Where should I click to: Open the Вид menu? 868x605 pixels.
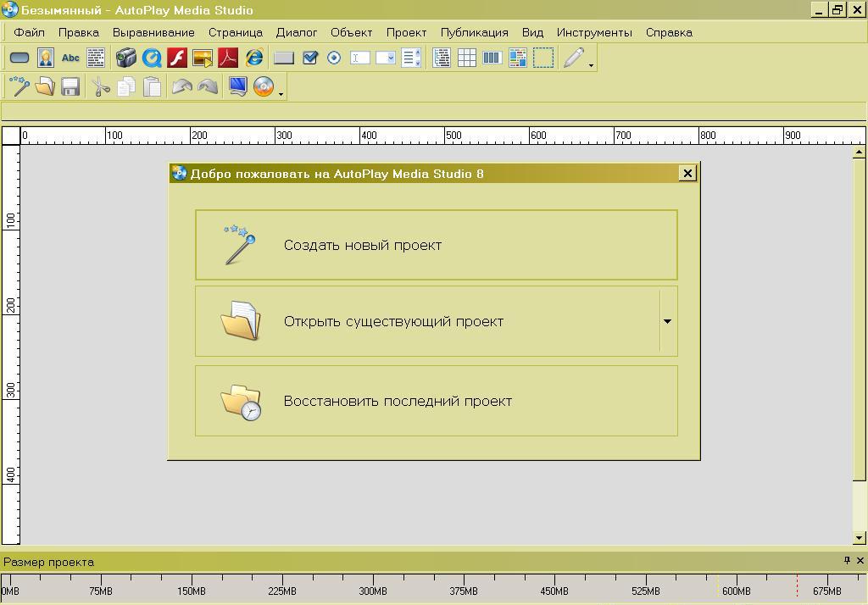(532, 33)
